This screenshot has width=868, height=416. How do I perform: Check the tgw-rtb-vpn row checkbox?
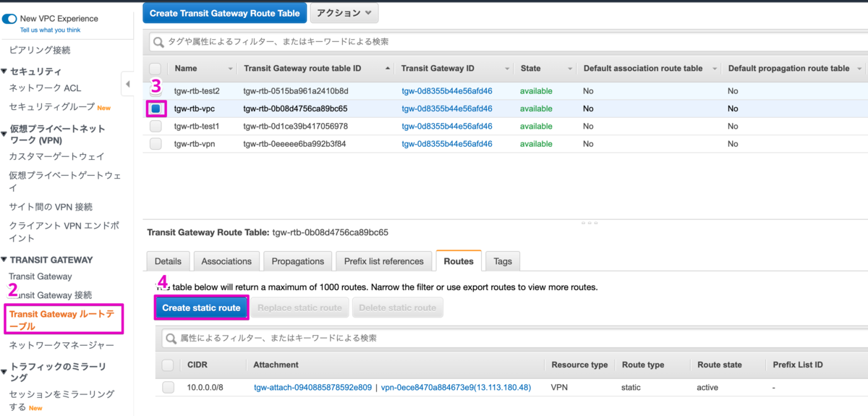(x=156, y=144)
